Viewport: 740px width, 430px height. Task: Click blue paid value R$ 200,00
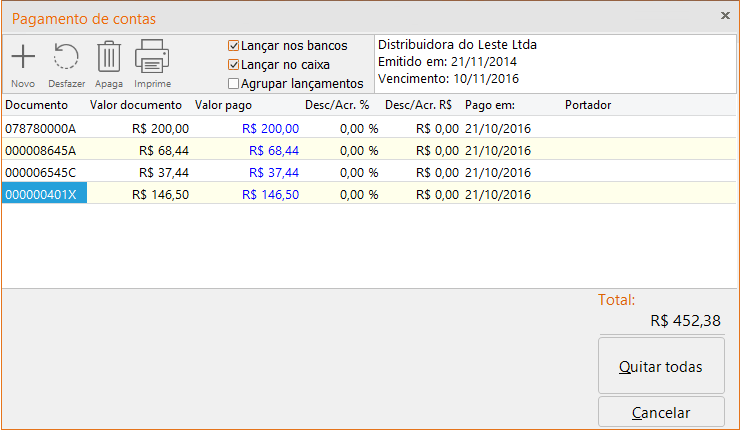coord(270,128)
